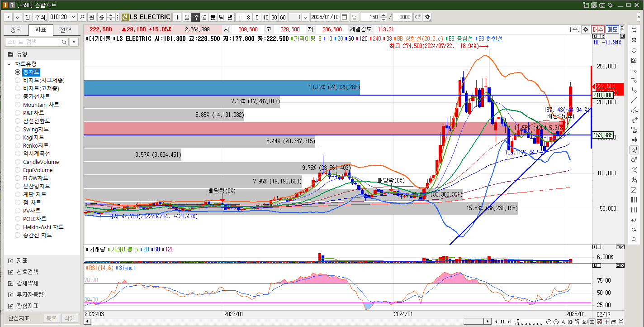This screenshot has height=327, width=644.
Task: Switch to the 전략 tab
Action: point(66,30)
